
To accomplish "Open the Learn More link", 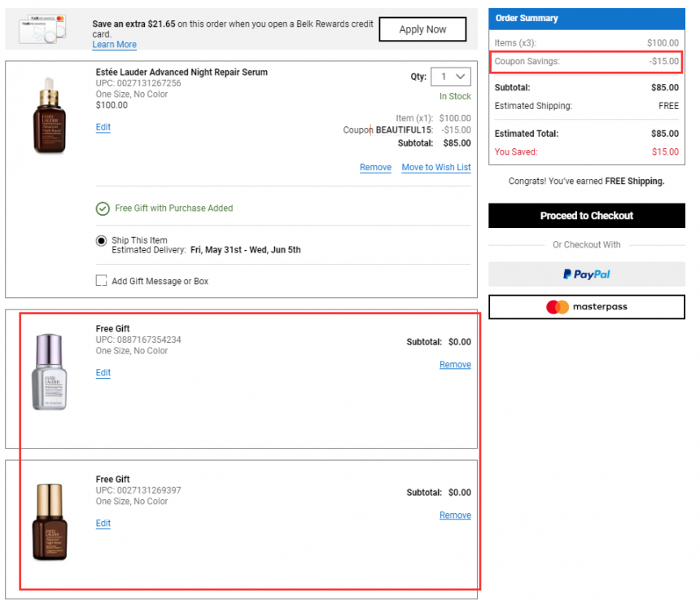I will (x=114, y=45).
